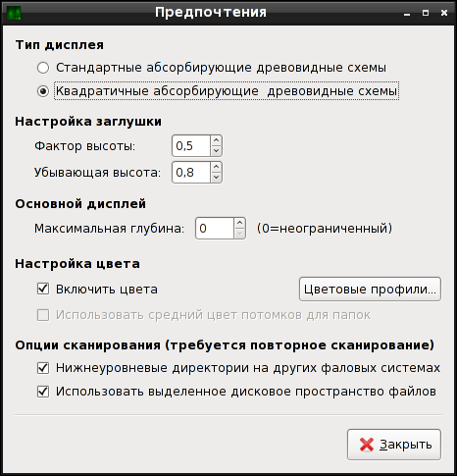This screenshot has width=457, height=476.
Task: Increase Фактор высоты with up arrow
Action: 216,140
